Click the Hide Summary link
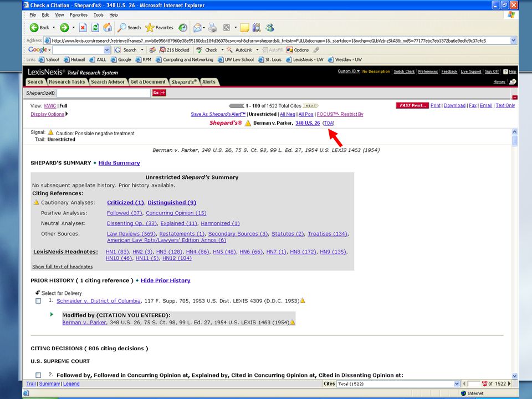Viewport: 532px width, 399px height. 119,163
